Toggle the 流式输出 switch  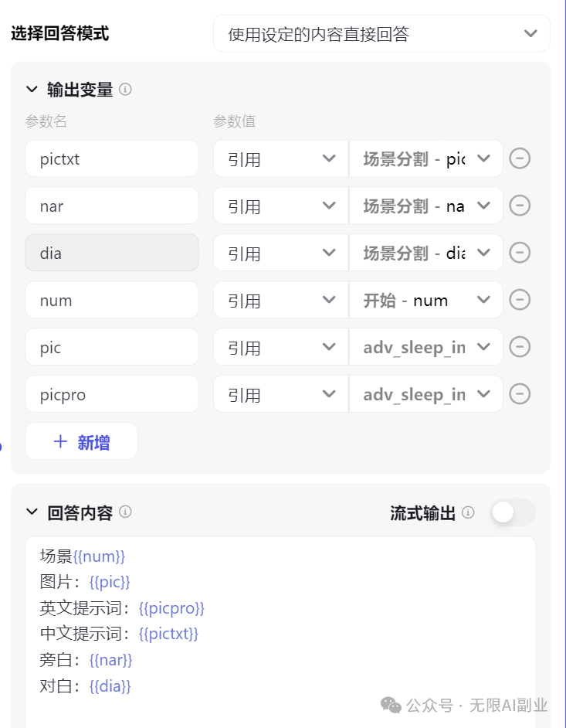[513, 512]
